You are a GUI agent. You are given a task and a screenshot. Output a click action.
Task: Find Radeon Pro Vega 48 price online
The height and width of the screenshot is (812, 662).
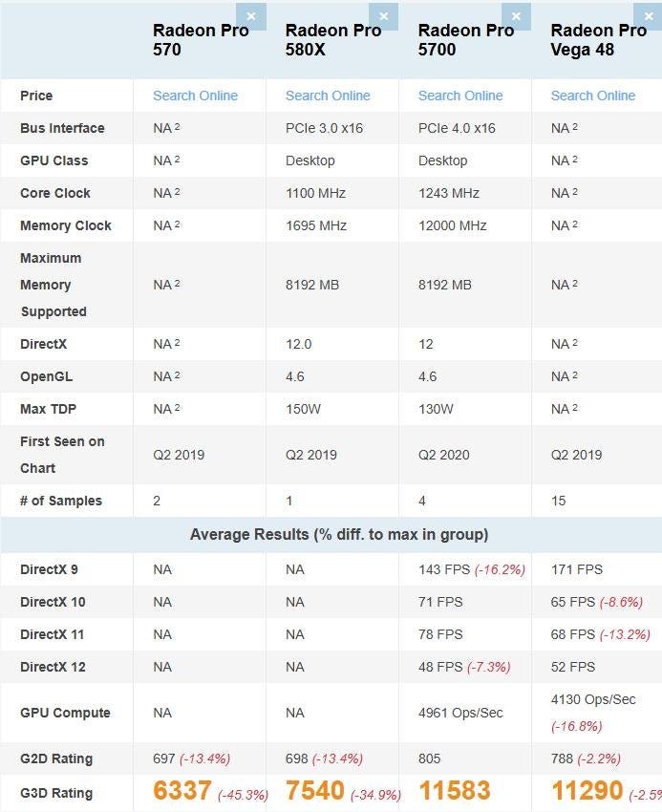(x=592, y=96)
